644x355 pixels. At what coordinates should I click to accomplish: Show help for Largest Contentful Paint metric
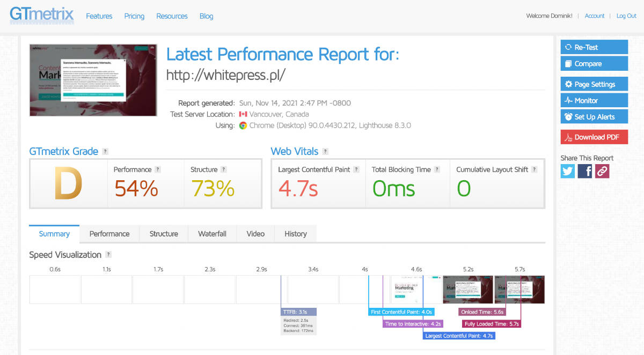pos(355,169)
